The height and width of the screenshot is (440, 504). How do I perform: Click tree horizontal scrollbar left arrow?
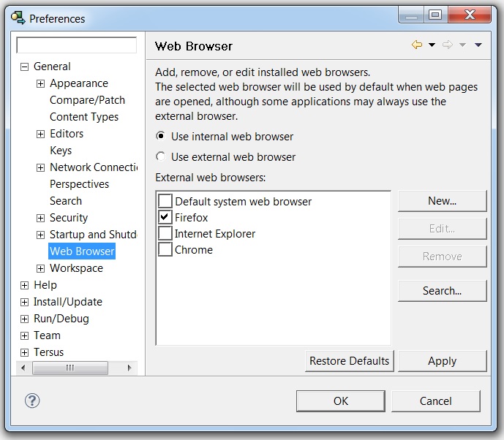[23, 368]
